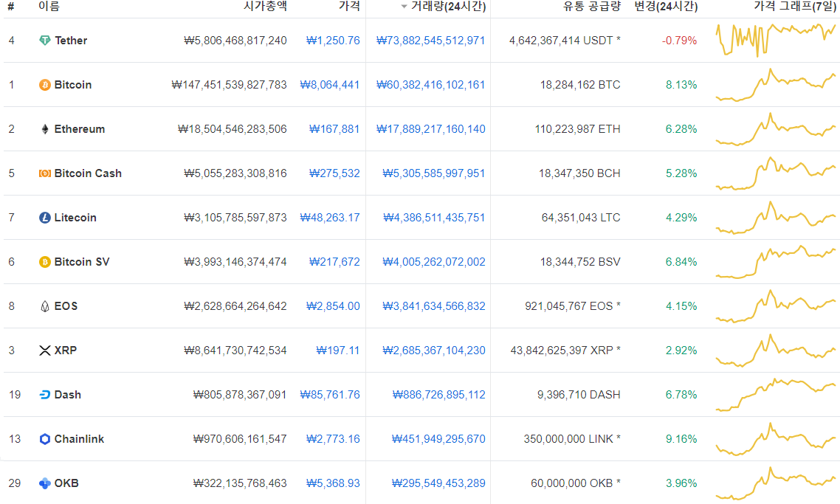Select Bitcoin market cap ₩147,451,539,827,783
The height and width of the screenshot is (504, 840).
pyautogui.click(x=230, y=85)
